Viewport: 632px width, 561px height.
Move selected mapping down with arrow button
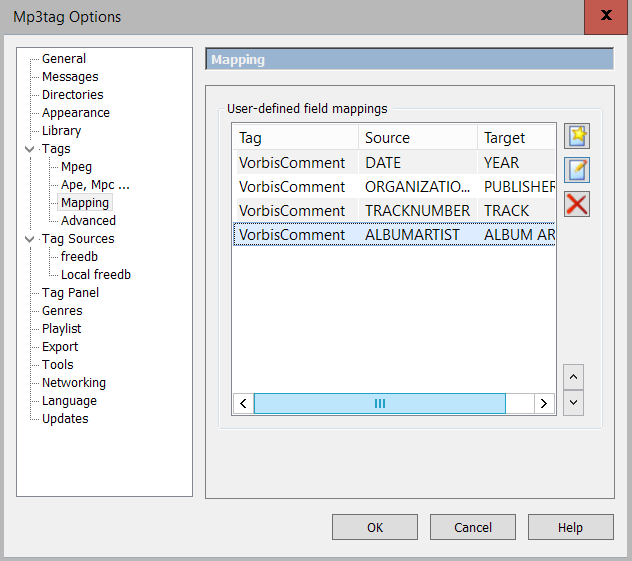pos(573,403)
